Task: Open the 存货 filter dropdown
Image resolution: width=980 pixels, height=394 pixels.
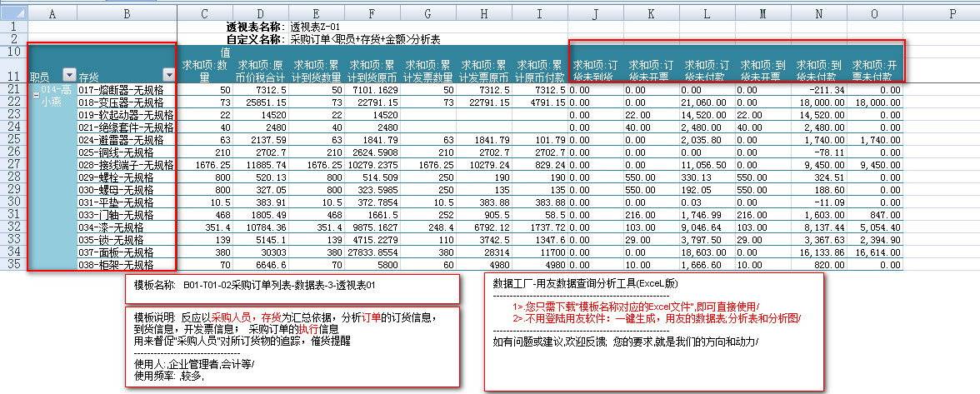Action: click(169, 75)
